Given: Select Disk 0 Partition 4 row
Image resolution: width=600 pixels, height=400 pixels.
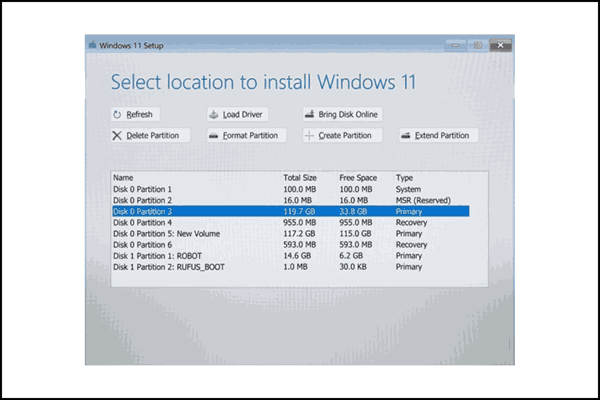Looking at the screenshot, I should 291,222.
